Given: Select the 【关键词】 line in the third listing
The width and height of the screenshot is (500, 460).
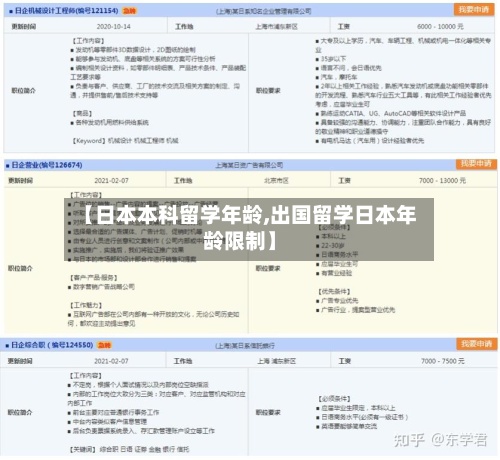Looking at the screenshot, I should pyautogui.click(x=129, y=449).
